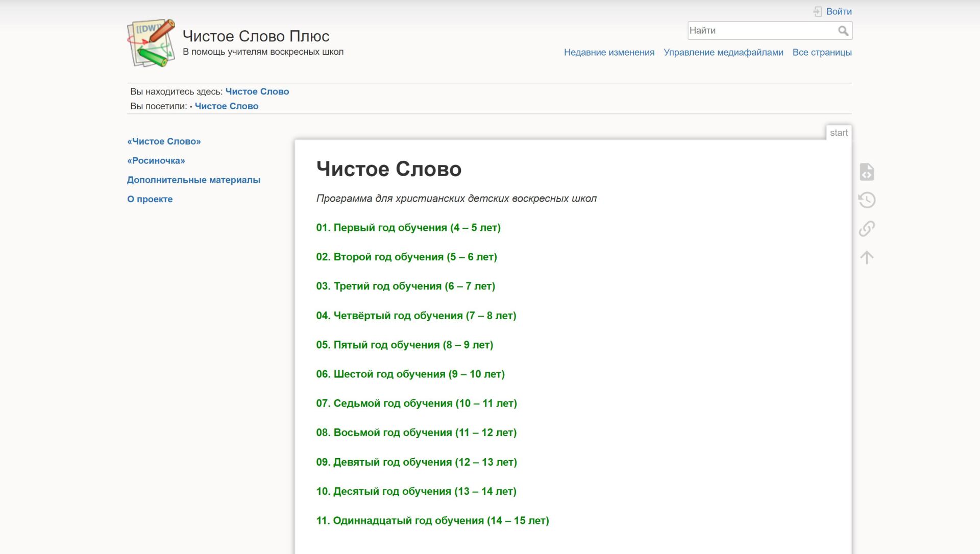Open Недавние изменения page
Viewport: 980px width, 554px height.
tap(609, 52)
